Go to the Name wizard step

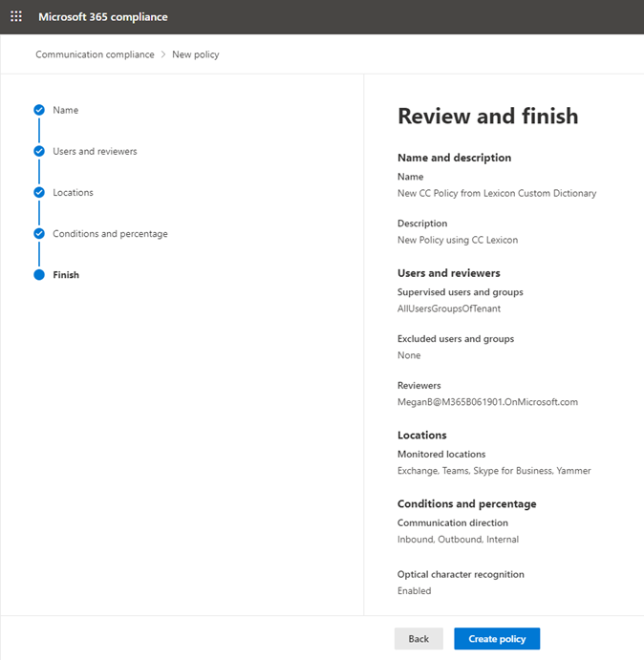point(65,110)
